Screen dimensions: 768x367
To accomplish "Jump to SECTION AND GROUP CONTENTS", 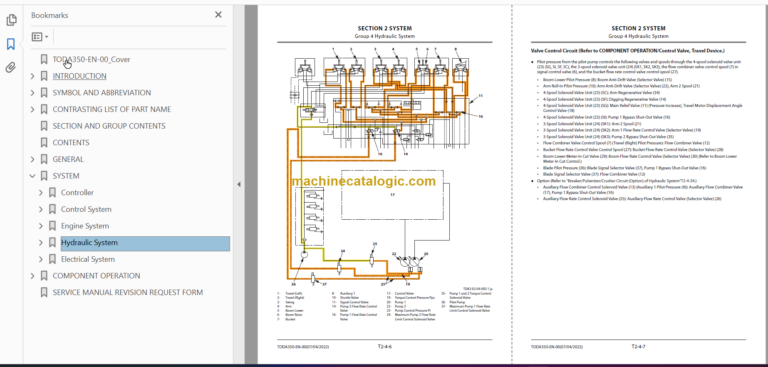I will point(109,126).
